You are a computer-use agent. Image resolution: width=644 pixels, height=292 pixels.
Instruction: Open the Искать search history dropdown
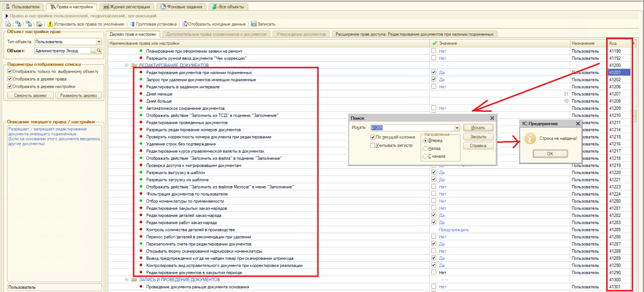pos(457,128)
